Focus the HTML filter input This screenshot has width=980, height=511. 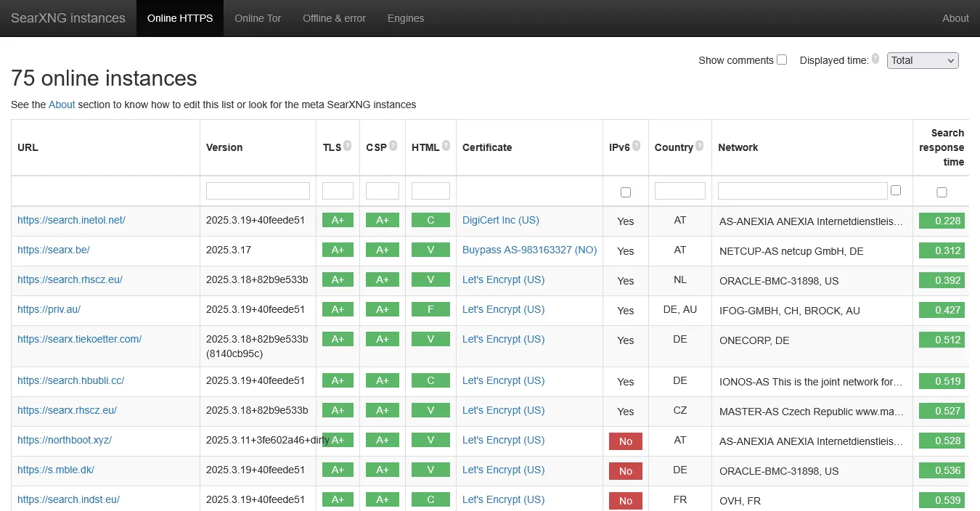[430, 191]
